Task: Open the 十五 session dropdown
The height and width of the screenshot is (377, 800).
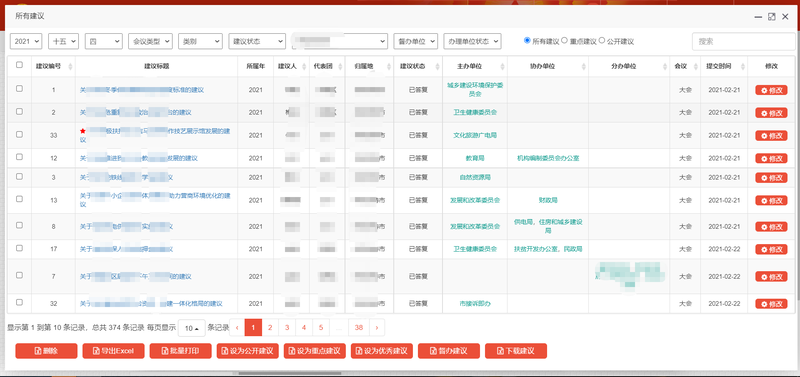Action: click(63, 41)
